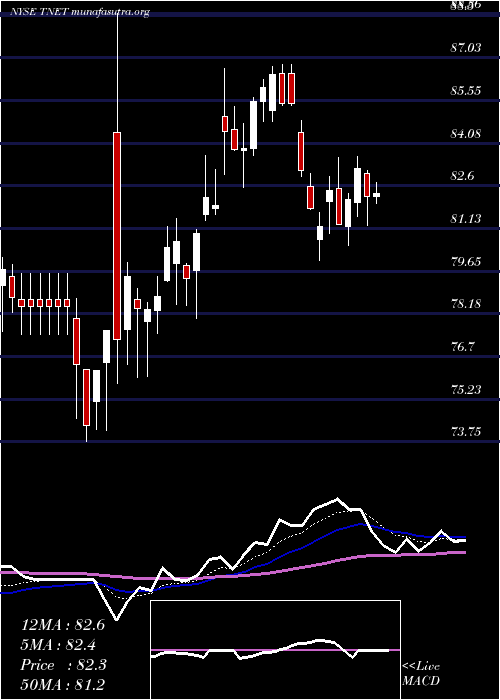Click the 85.55 price level label
Image resolution: width=500 pixels, height=700 pixels.
pyautogui.click(x=466, y=91)
